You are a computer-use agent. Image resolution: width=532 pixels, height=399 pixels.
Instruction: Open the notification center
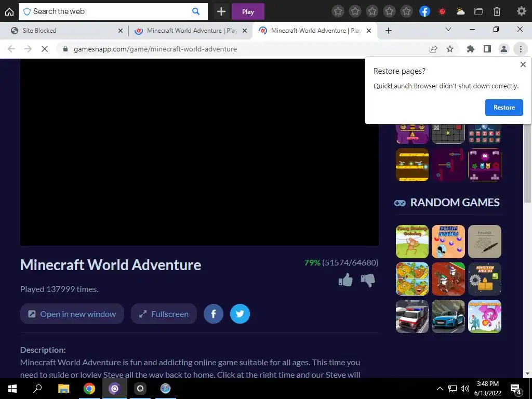516,389
